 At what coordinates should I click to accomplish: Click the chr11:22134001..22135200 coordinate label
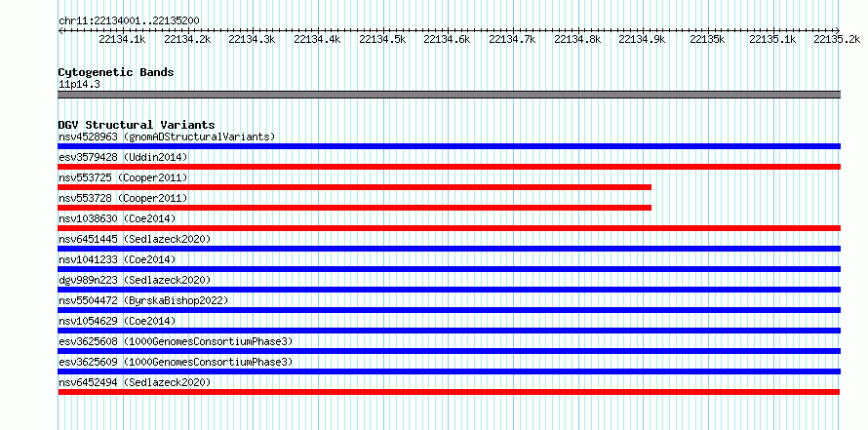pyautogui.click(x=129, y=20)
